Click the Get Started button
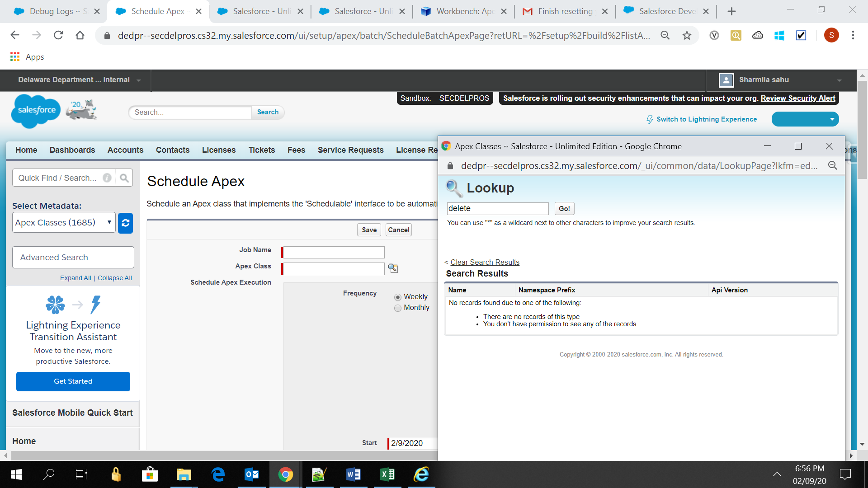868x488 pixels. pos(73,381)
